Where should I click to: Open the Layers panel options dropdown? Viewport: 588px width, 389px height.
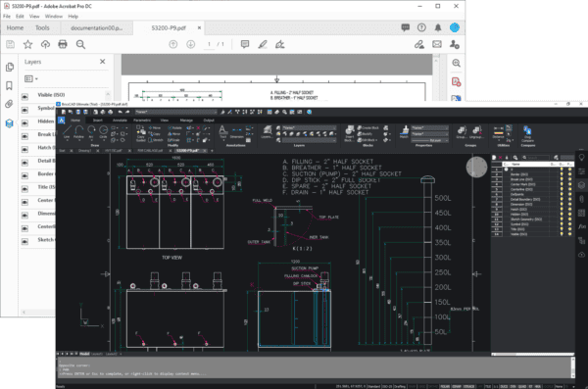click(x=31, y=78)
